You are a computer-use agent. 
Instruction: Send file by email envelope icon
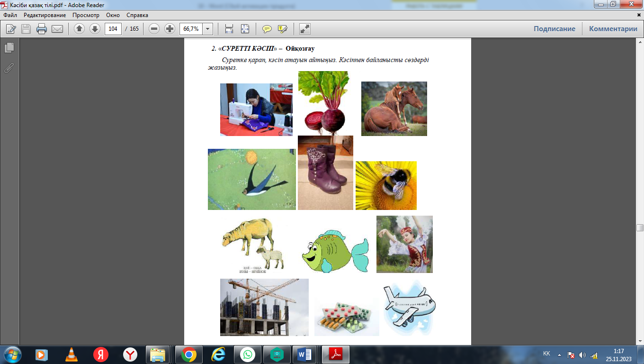57,29
